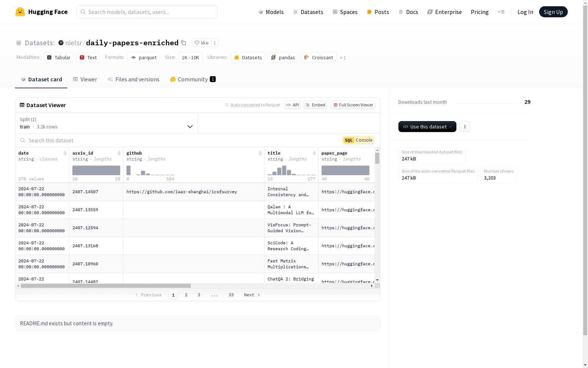Click the arxiv_id lengths histogram
Image resolution: width=588 pixels, height=368 pixels.
tap(96, 170)
